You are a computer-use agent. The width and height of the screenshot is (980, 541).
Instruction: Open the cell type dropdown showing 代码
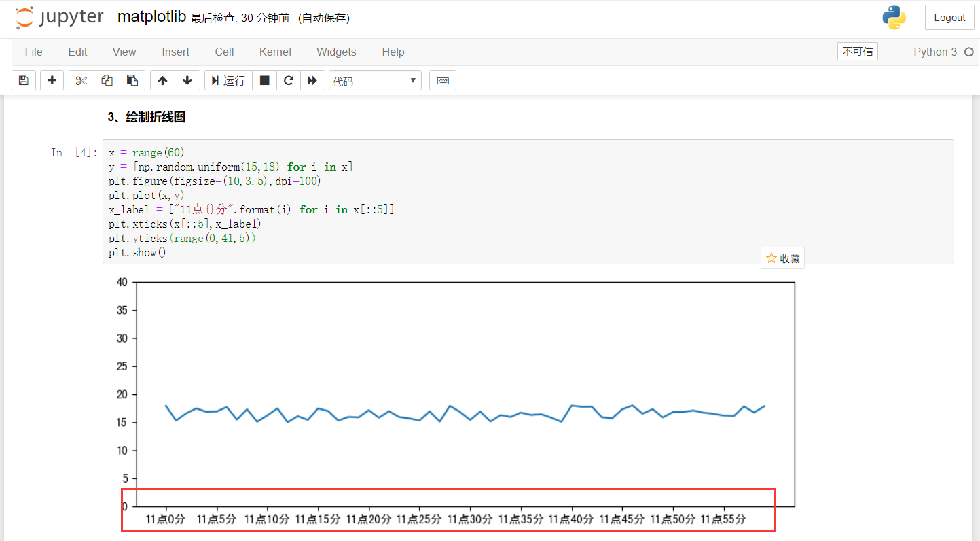coord(375,80)
